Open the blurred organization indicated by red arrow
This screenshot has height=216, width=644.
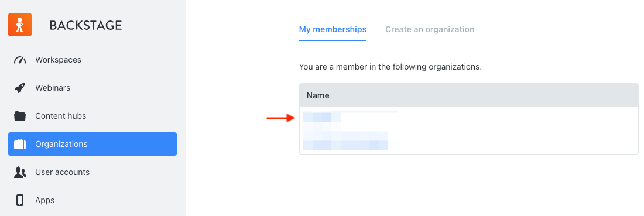322,118
